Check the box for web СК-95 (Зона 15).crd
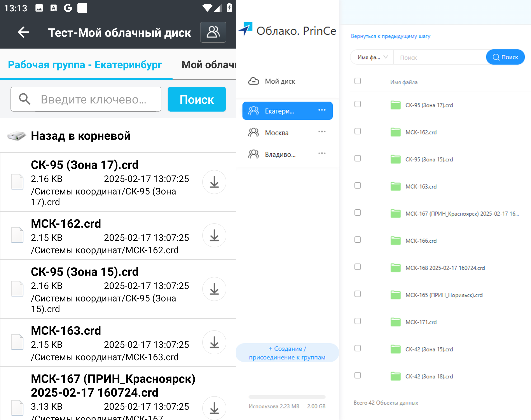 pos(358,158)
